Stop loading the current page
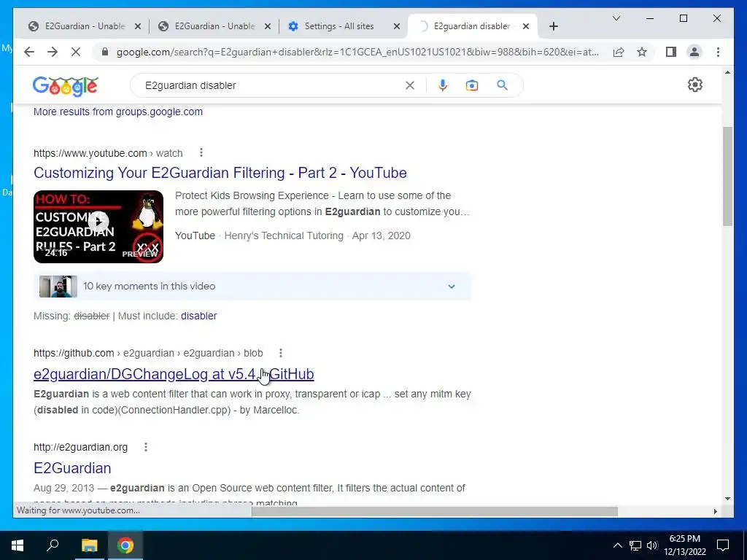Viewport: 747px width, 560px height. [x=76, y=52]
